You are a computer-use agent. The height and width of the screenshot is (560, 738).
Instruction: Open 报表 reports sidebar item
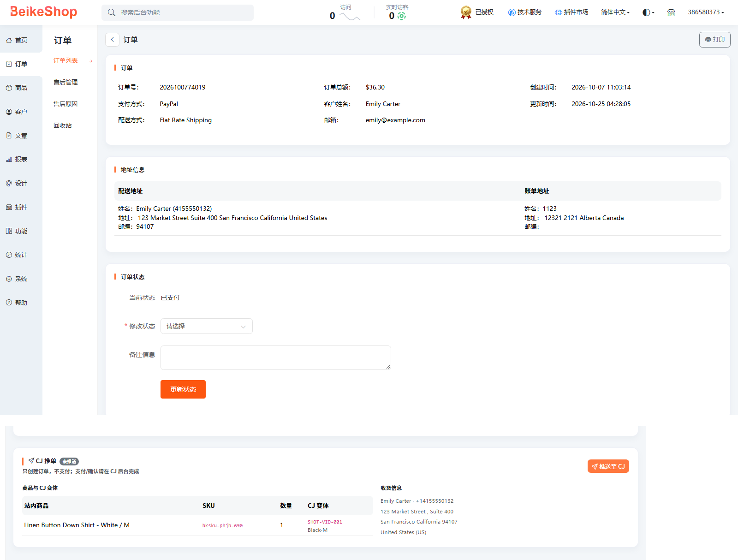coord(21,159)
